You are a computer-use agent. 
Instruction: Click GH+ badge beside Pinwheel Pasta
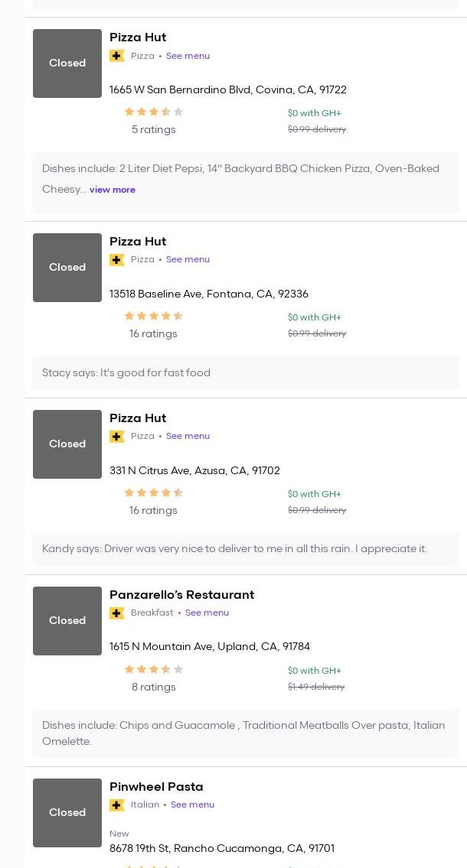point(117,805)
